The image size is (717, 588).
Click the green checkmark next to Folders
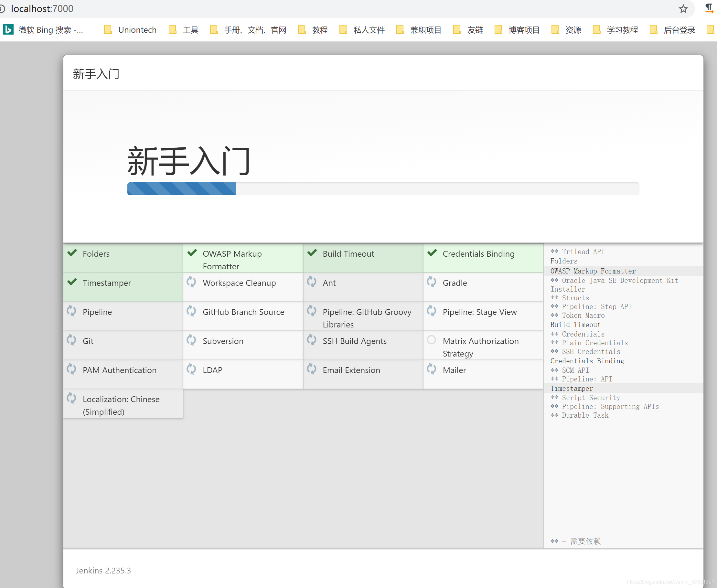coord(72,253)
